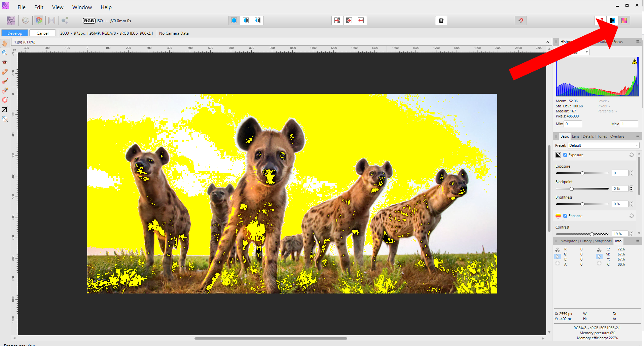Toggle the snapping magnet icon
644x346 pixels.
point(521,21)
